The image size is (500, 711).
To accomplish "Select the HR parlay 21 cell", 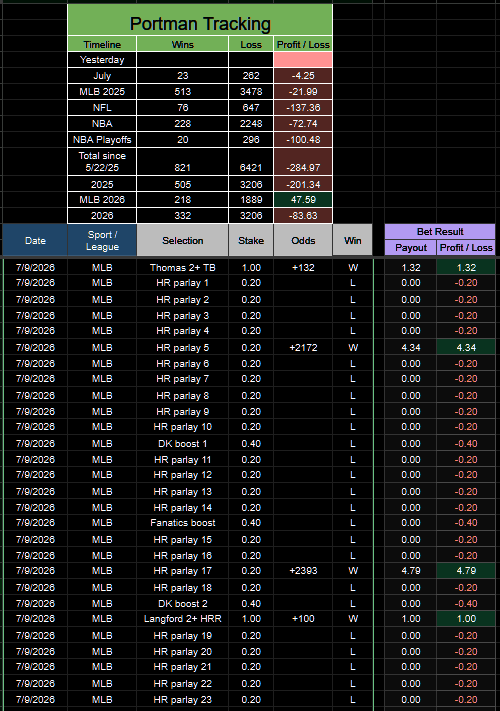I will point(182,667).
